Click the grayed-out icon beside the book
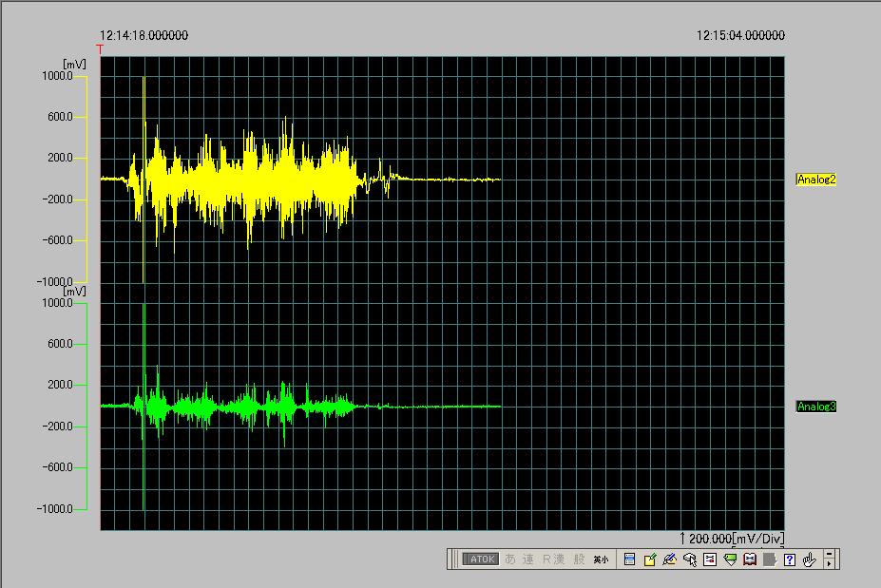 tap(770, 560)
